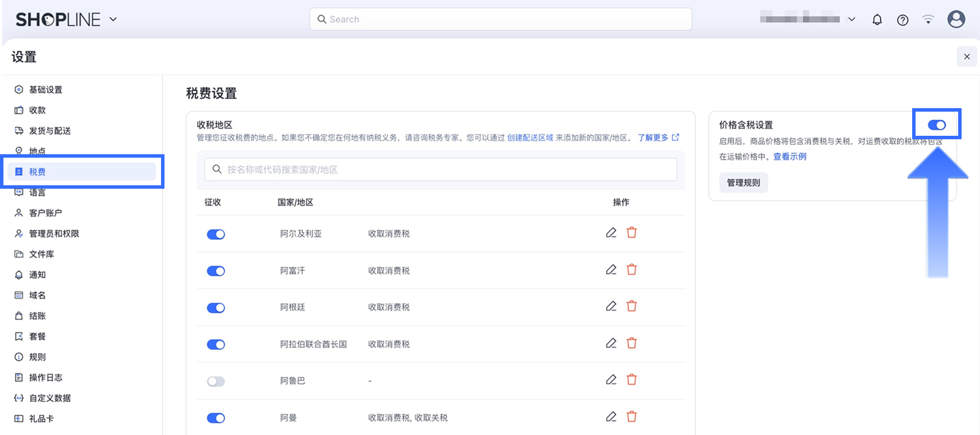Viewport: 980px width, 435px height.
Task: Click the user profile avatar icon
Action: coord(956,20)
